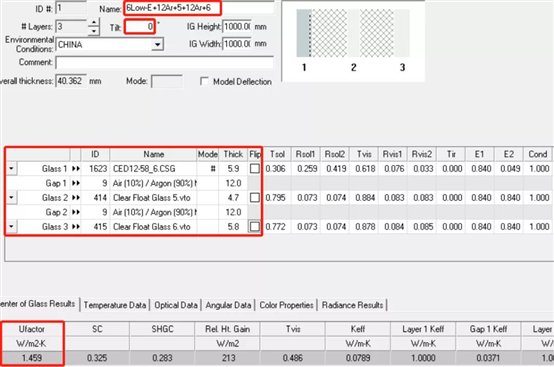Open Glass 2 layer selector arrows
Viewport: 554px width, 367px height.
pyautogui.click(x=76, y=198)
